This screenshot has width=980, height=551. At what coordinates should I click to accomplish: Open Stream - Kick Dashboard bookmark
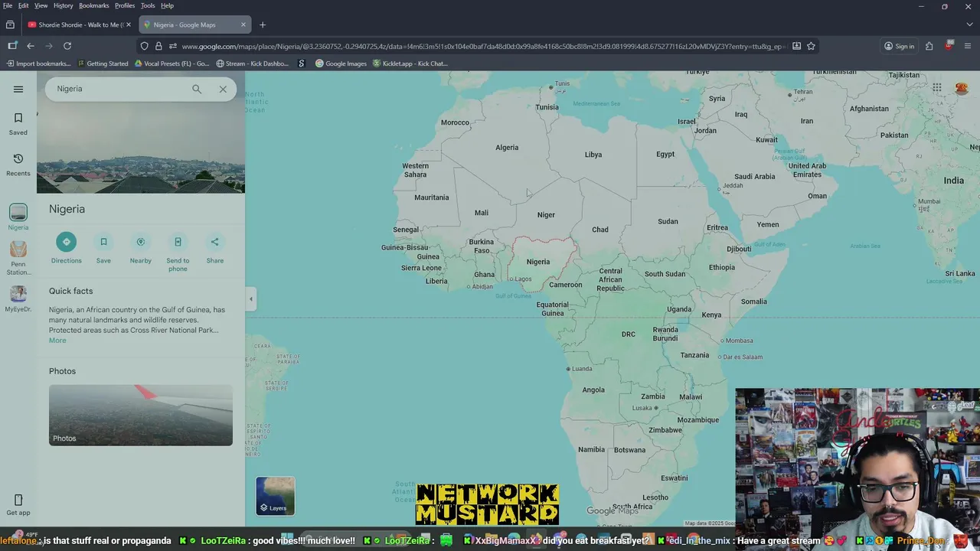pos(252,64)
